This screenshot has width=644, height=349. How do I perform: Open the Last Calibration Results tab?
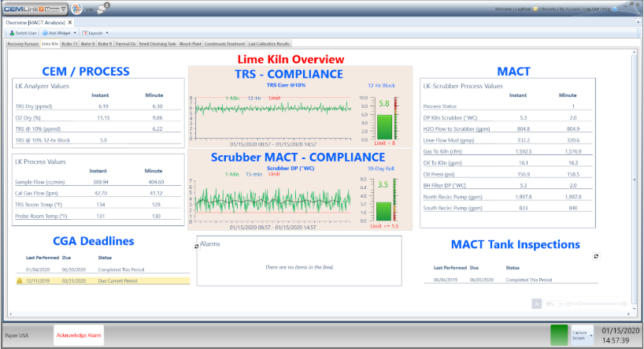pos(269,43)
